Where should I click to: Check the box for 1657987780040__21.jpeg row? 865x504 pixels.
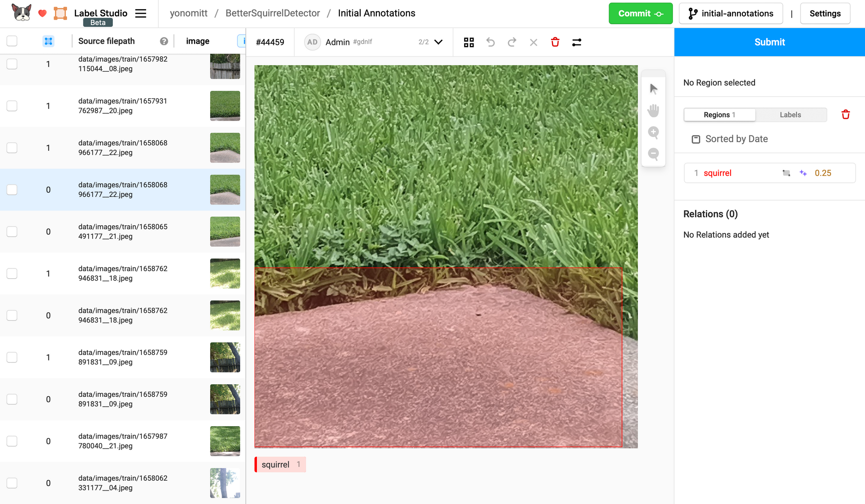(x=12, y=441)
